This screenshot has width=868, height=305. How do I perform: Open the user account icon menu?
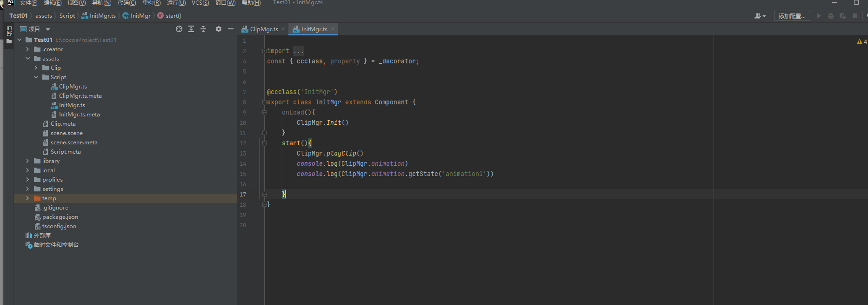[x=760, y=16]
